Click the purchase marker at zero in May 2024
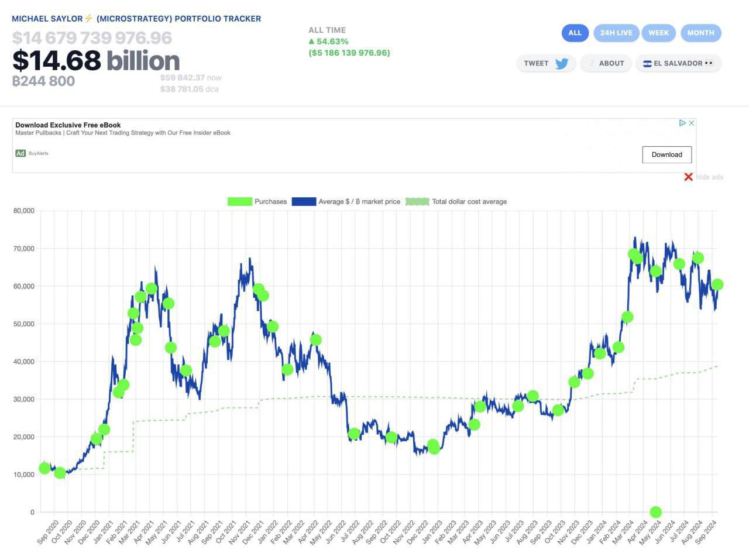This screenshot has height=560, width=749. pos(655,512)
